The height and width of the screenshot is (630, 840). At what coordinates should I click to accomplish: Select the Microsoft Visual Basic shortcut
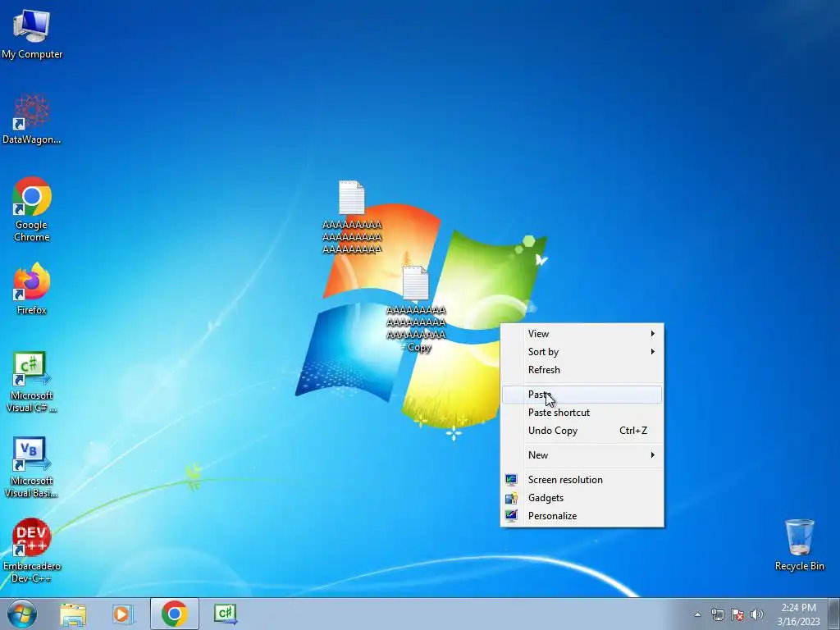click(32, 467)
